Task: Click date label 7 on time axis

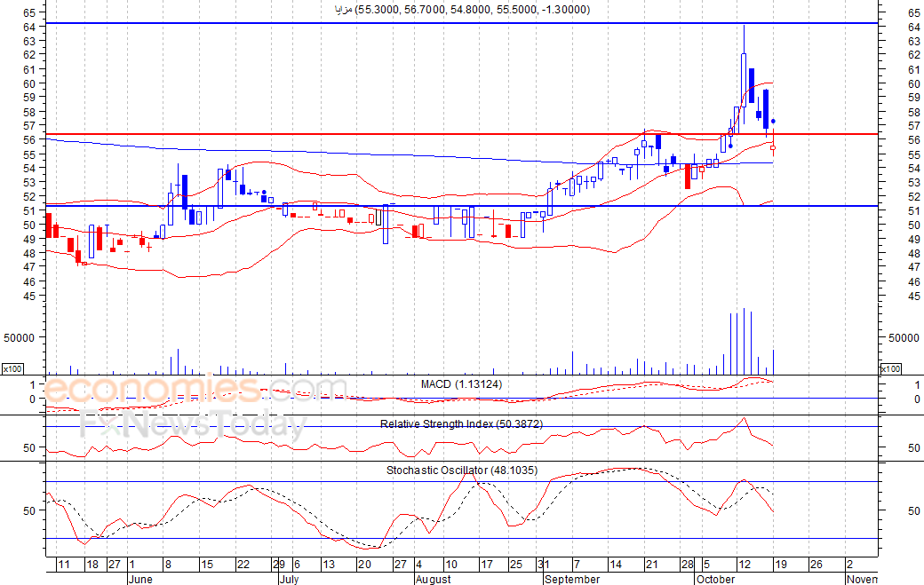Action: click(577, 565)
